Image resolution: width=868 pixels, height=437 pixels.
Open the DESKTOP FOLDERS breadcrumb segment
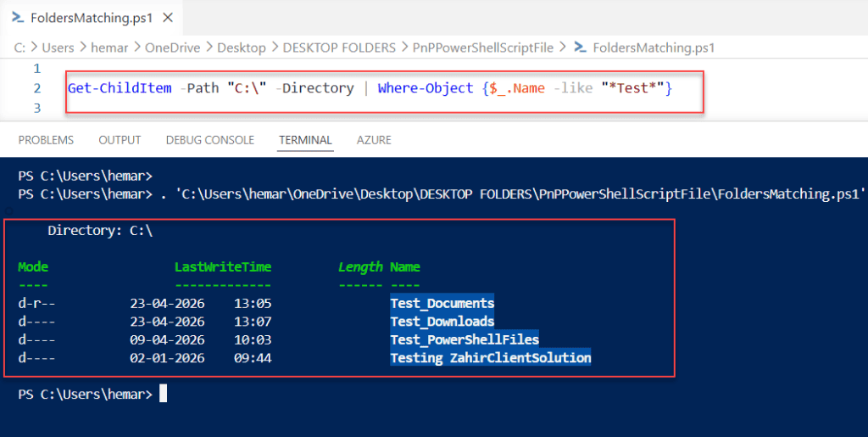pos(339,48)
